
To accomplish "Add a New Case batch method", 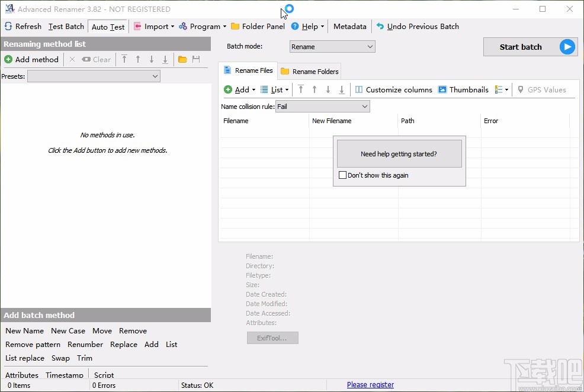I will coord(68,331).
